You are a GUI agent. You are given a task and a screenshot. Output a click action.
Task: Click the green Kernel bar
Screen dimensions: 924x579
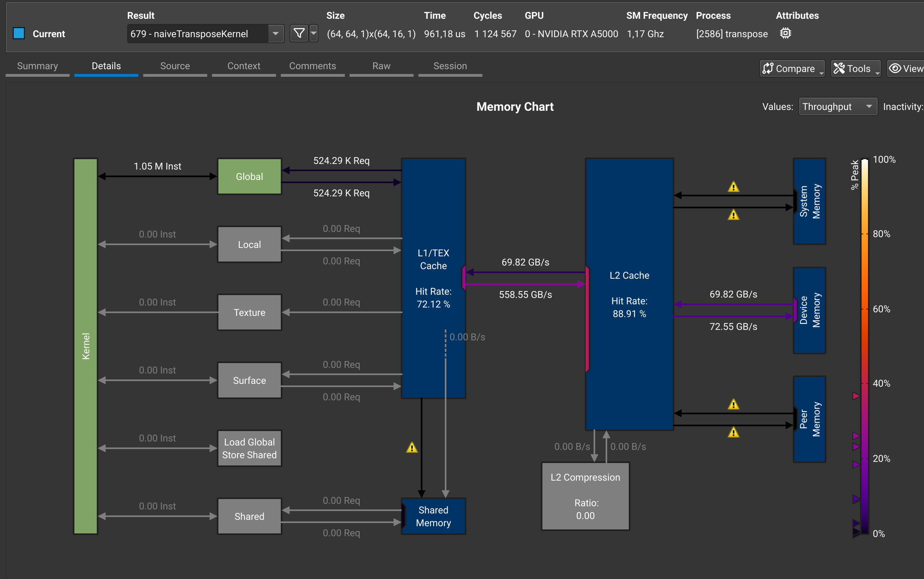click(x=86, y=346)
